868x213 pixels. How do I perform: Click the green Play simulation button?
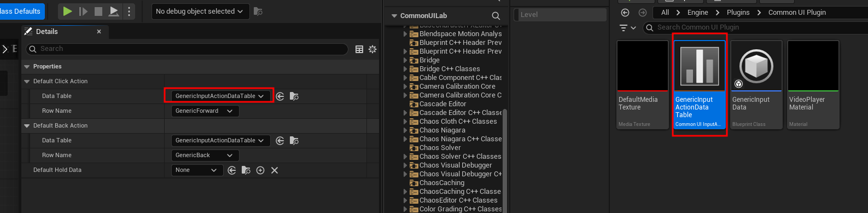pyautogui.click(x=67, y=11)
